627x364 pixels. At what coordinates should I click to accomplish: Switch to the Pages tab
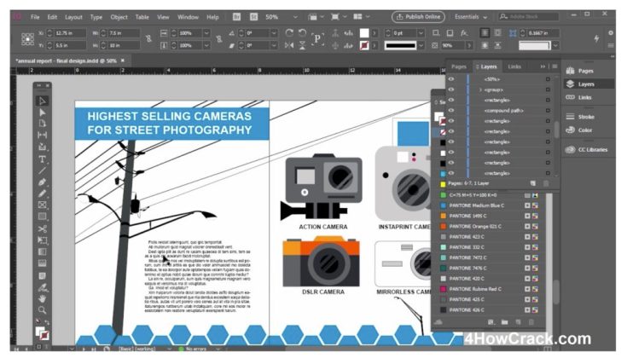pos(459,66)
